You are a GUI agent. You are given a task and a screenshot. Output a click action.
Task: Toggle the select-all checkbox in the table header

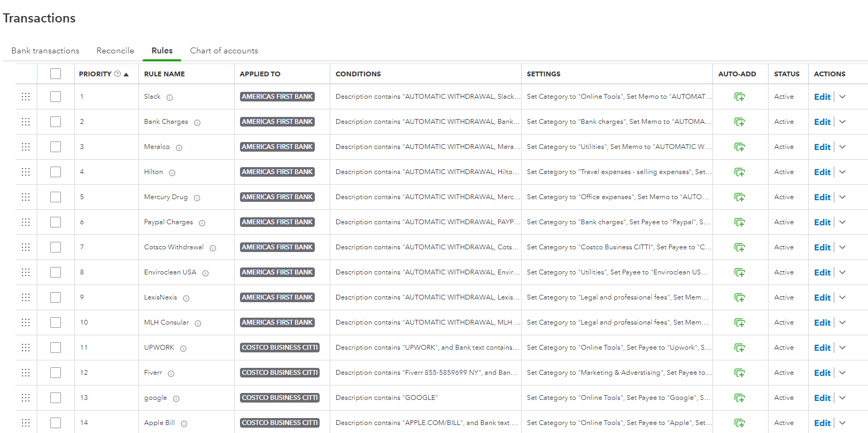pyautogui.click(x=56, y=74)
